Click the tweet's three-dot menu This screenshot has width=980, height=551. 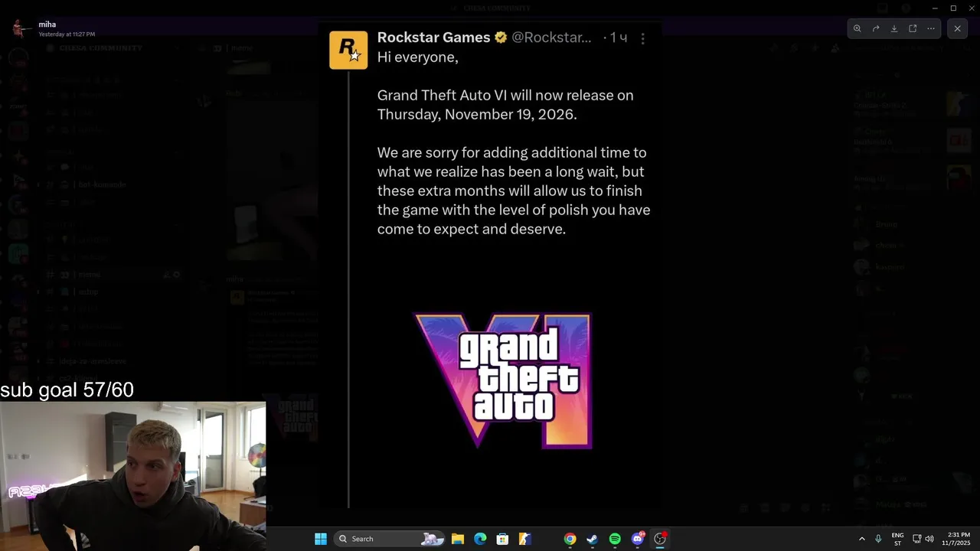point(642,38)
